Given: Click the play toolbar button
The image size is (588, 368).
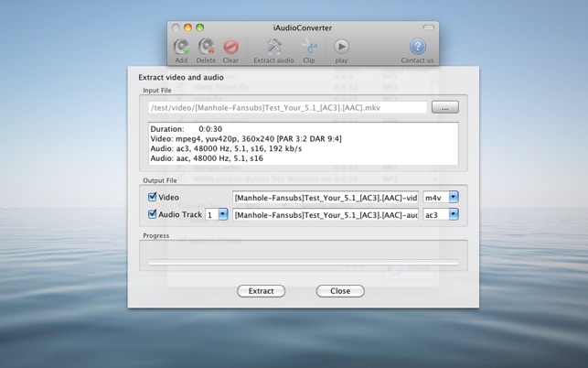Looking at the screenshot, I should point(341,47).
